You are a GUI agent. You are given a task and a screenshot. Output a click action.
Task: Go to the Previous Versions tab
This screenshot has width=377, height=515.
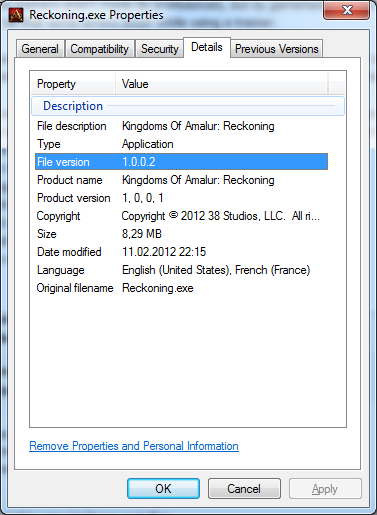(x=277, y=49)
